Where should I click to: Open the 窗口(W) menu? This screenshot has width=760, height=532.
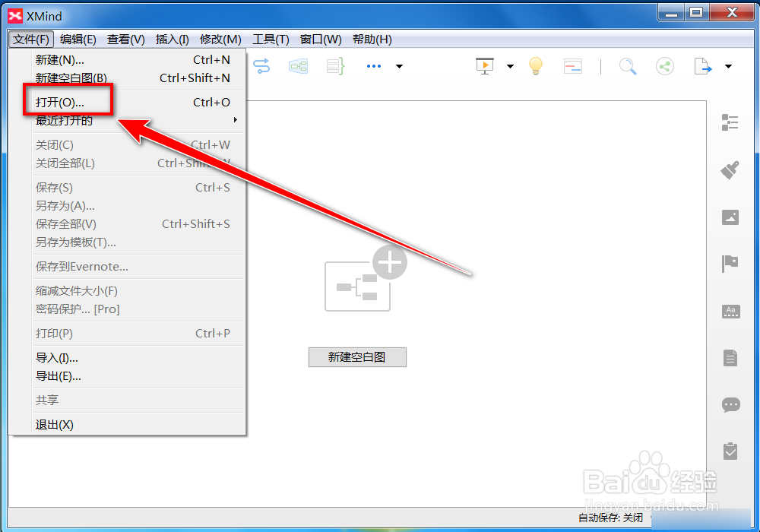pyautogui.click(x=321, y=40)
